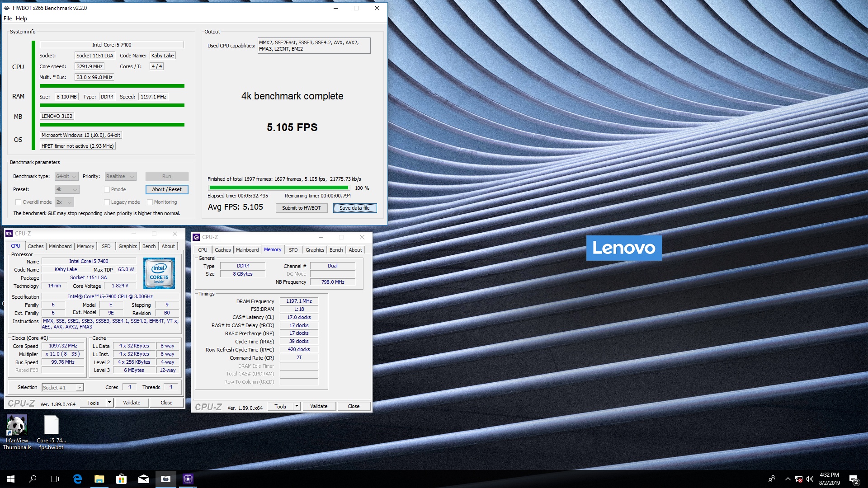This screenshot has width=868, height=488.
Task: Open volume control tray icon
Action: point(810,479)
